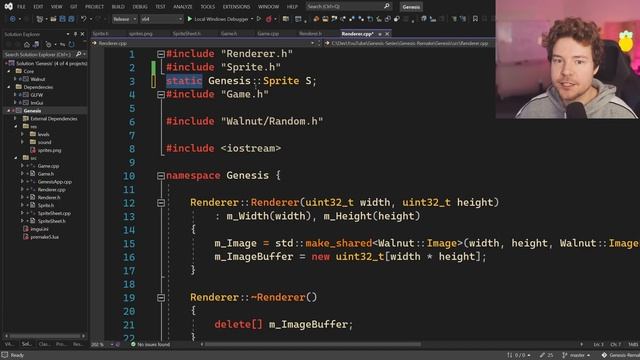
Task: Click the red Hot Reload flame icon
Action: pos(269,19)
